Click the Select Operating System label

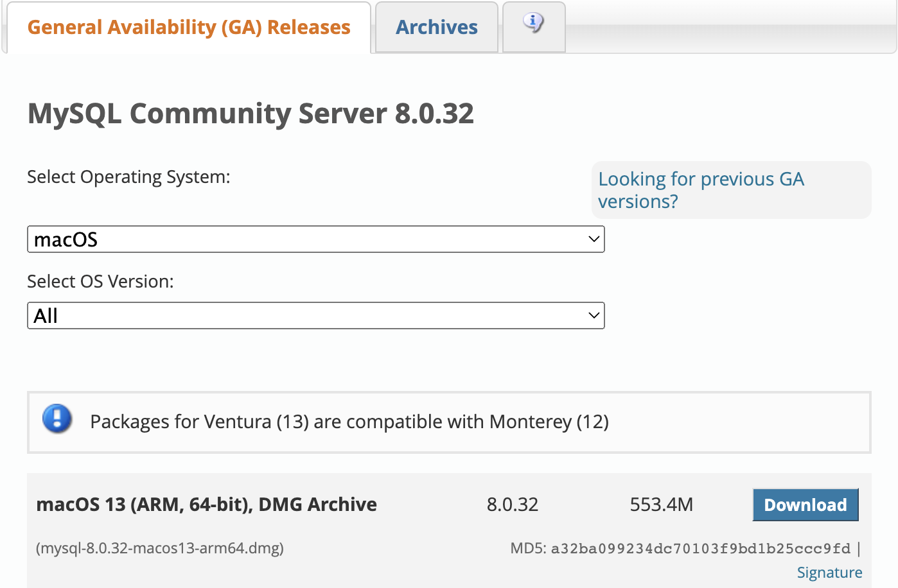coord(128,177)
